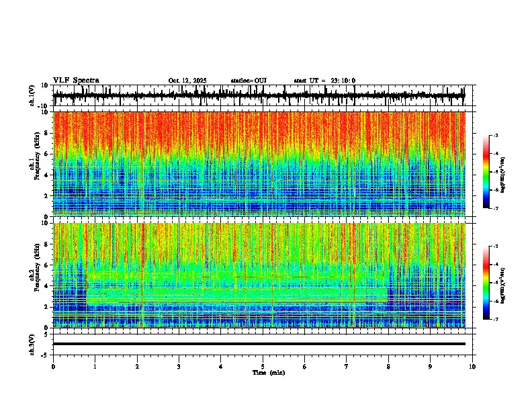Click time axis tick label "6"
The image size is (532, 411).
click(305, 367)
